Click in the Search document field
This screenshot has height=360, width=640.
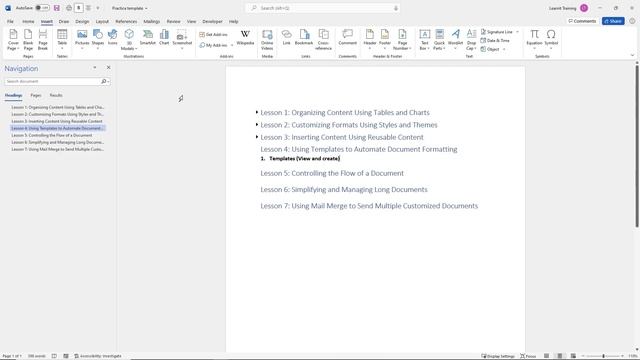[52, 82]
